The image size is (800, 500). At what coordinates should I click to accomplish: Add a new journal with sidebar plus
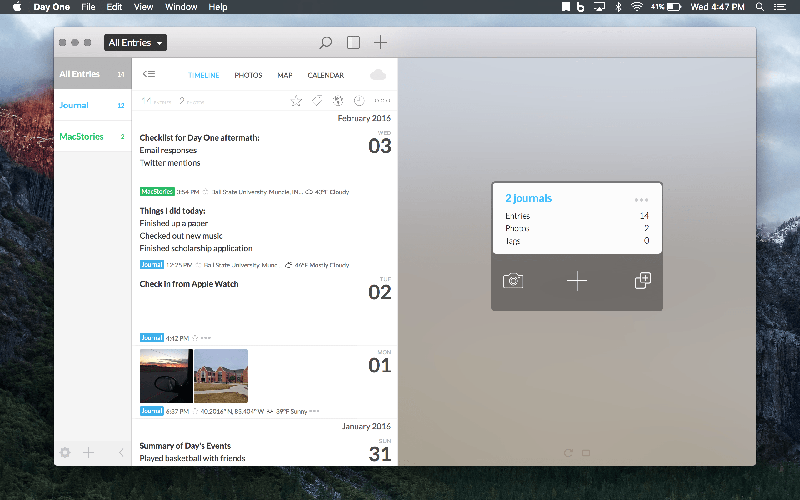pyautogui.click(x=88, y=453)
